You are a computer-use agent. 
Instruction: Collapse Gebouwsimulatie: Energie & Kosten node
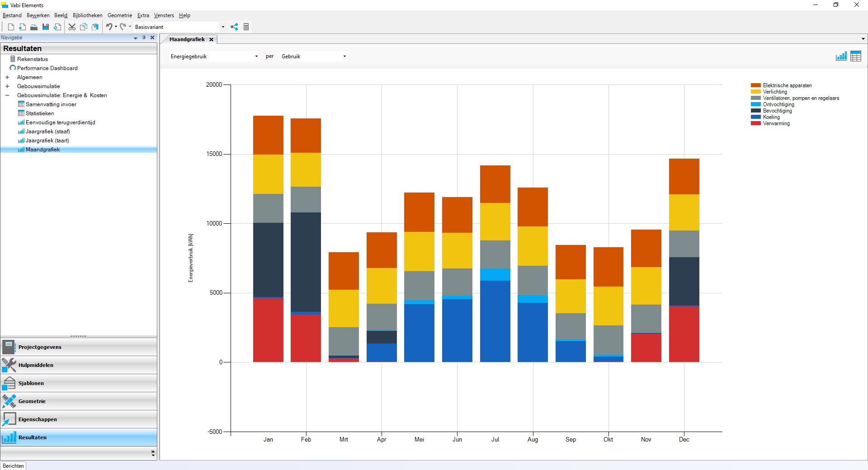7,95
